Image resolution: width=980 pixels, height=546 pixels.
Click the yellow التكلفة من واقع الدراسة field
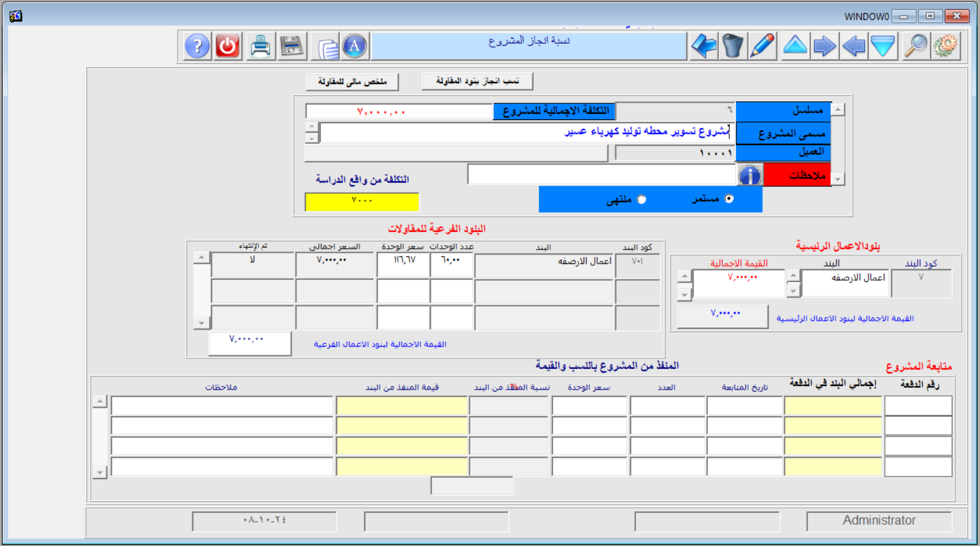(362, 201)
